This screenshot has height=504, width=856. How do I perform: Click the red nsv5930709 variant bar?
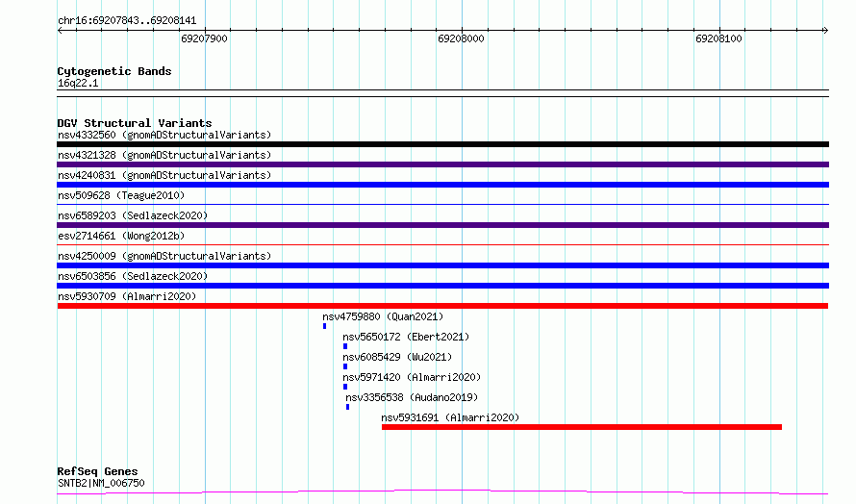[442, 306]
